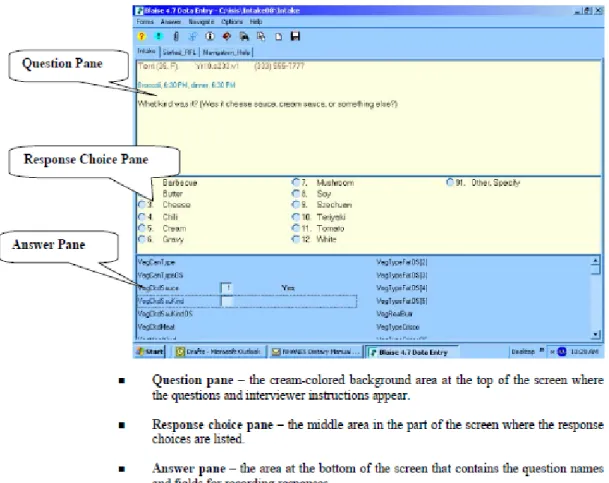Viewport: 609px width, 483px height.
Task: Click the Blaise title bar application icon
Action: coord(139,10)
